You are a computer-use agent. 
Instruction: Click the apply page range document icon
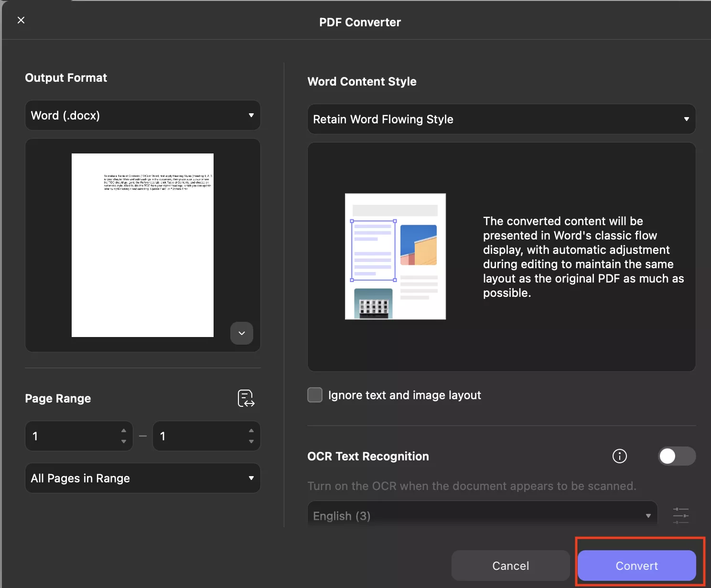245,398
